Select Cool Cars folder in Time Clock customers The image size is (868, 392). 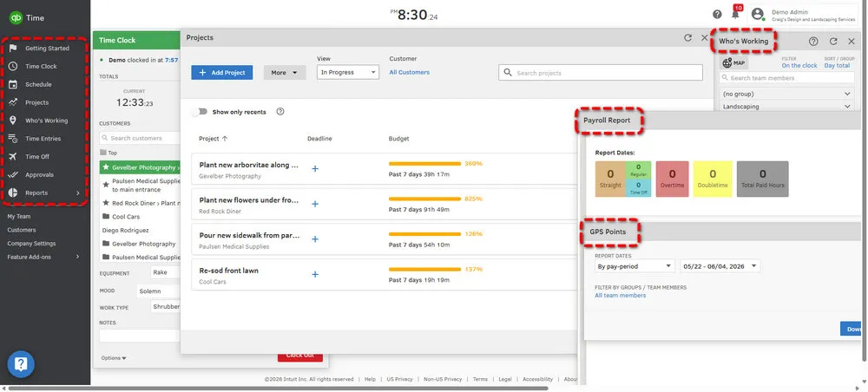point(126,217)
